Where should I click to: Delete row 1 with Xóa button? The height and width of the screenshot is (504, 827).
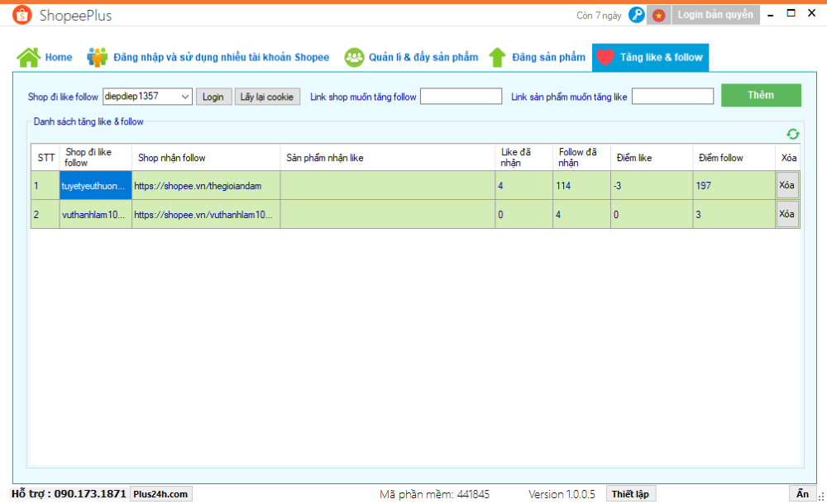pyautogui.click(x=787, y=185)
